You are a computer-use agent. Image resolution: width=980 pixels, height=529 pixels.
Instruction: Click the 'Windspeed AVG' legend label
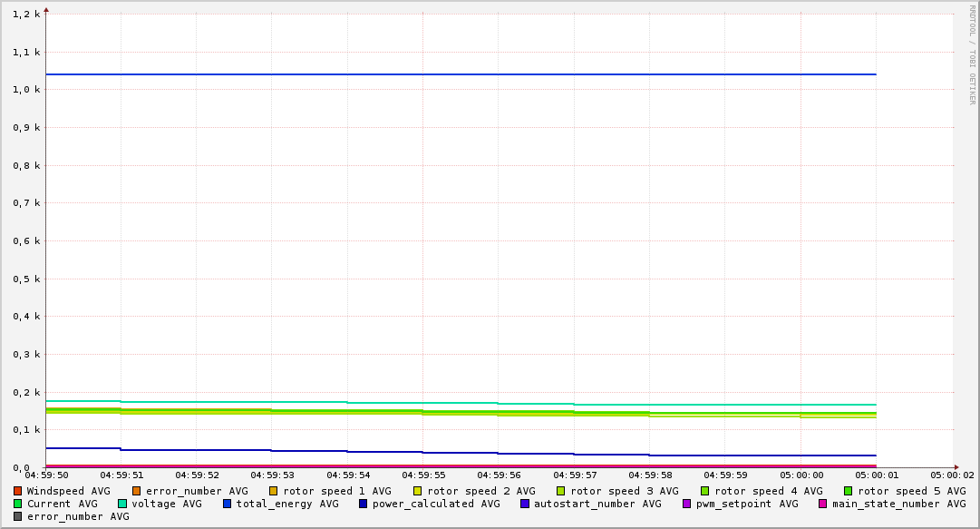click(x=69, y=492)
